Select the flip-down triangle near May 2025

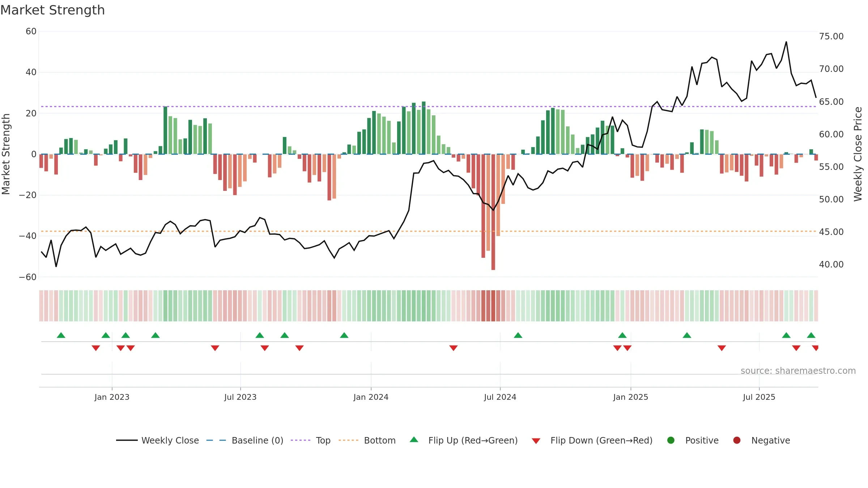722,348
